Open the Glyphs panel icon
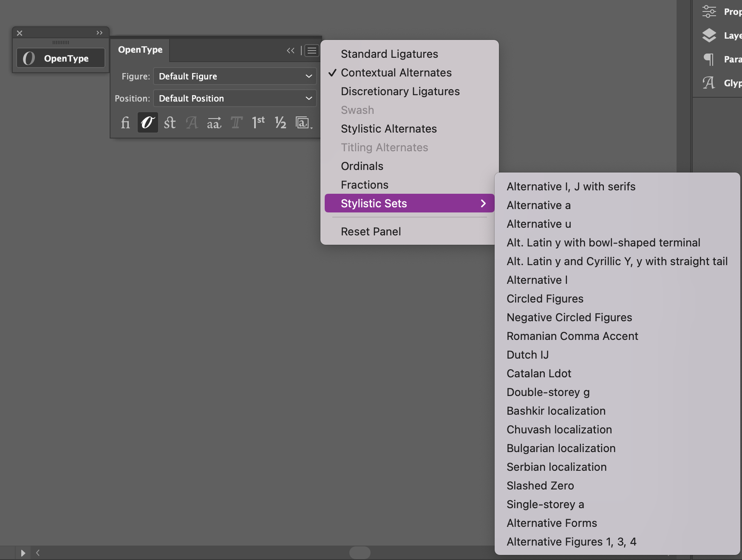The image size is (742, 560). 709,83
